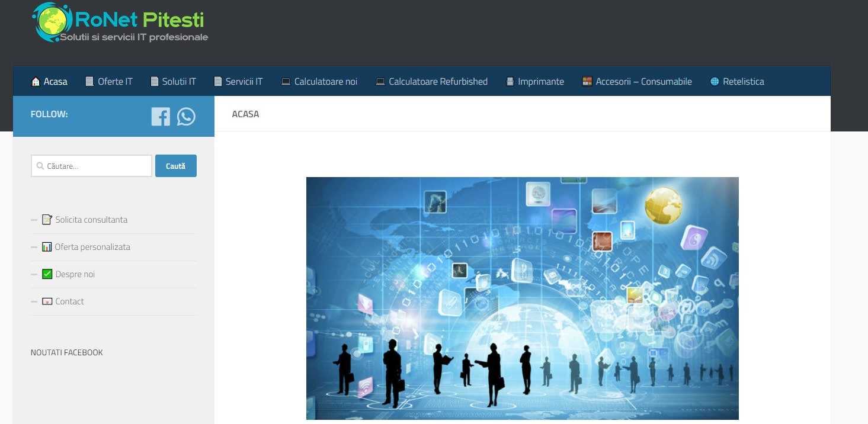Open the Facebook follow icon

(161, 116)
